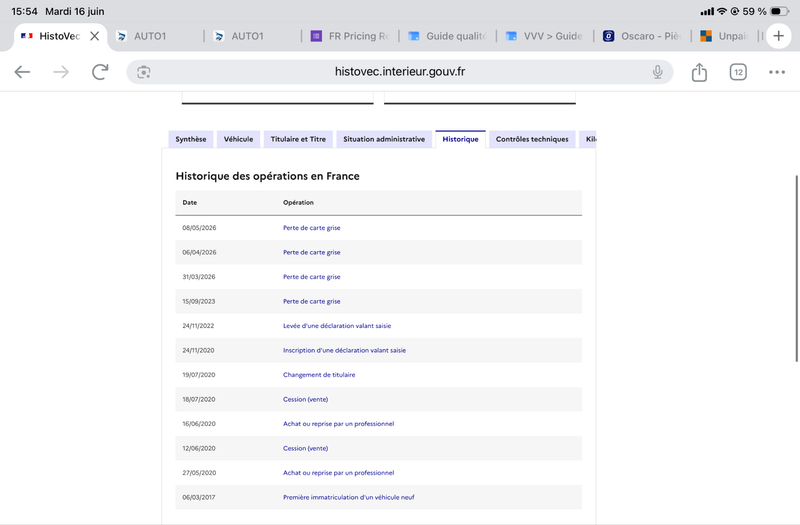Switch to the VVV > Guide tab
The height and width of the screenshot is (525, 800).
(544, 36)
